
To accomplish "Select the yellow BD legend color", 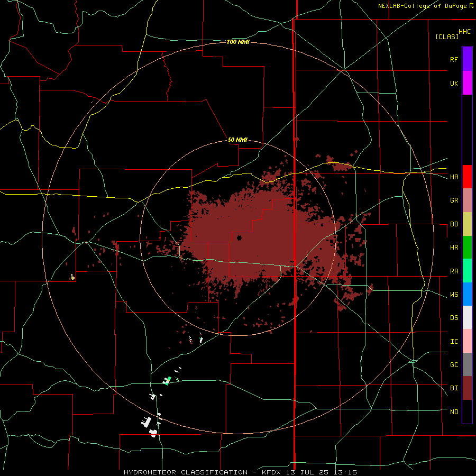I will [467, 224].
